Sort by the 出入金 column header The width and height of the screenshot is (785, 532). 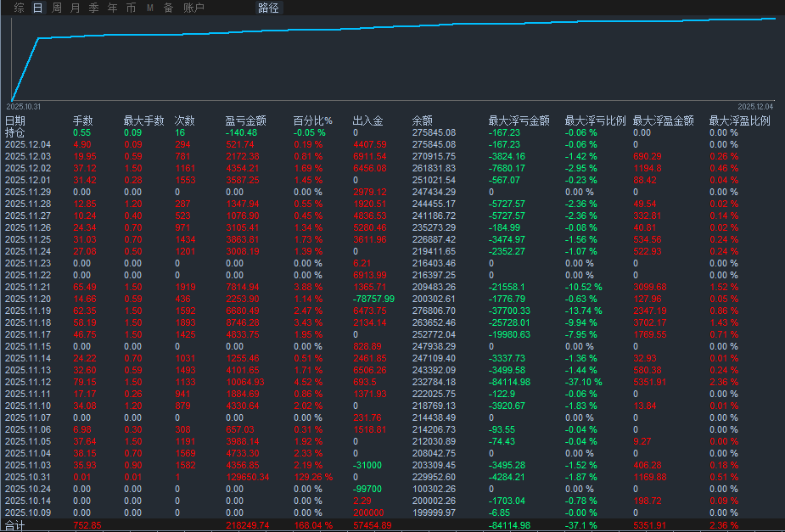point(367,120)
